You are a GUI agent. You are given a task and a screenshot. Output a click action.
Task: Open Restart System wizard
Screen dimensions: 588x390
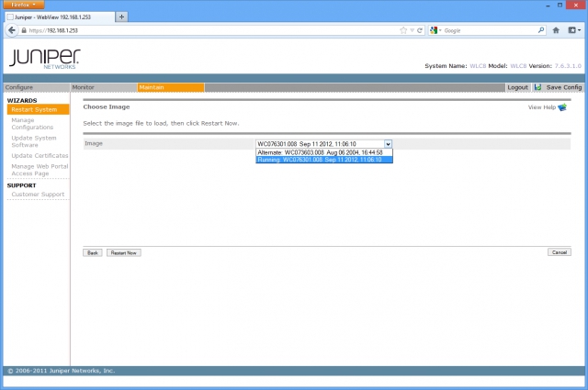[38, 109]
